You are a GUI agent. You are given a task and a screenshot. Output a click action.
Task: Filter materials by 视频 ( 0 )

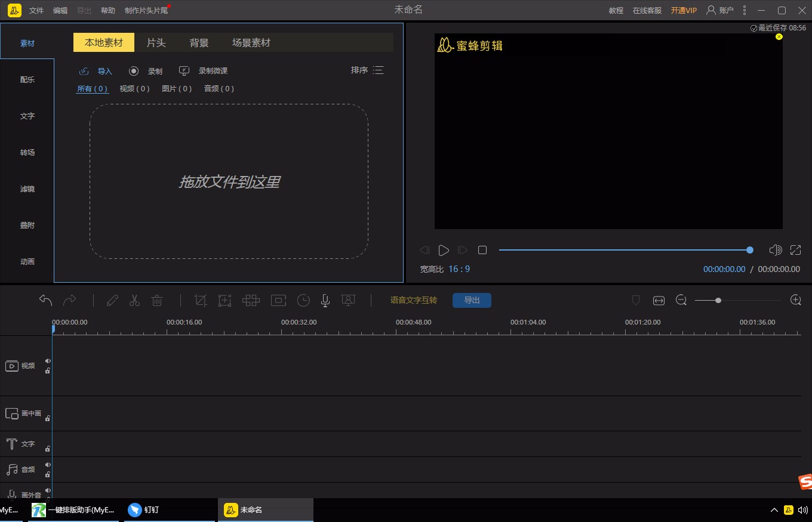tap(134, 89)
